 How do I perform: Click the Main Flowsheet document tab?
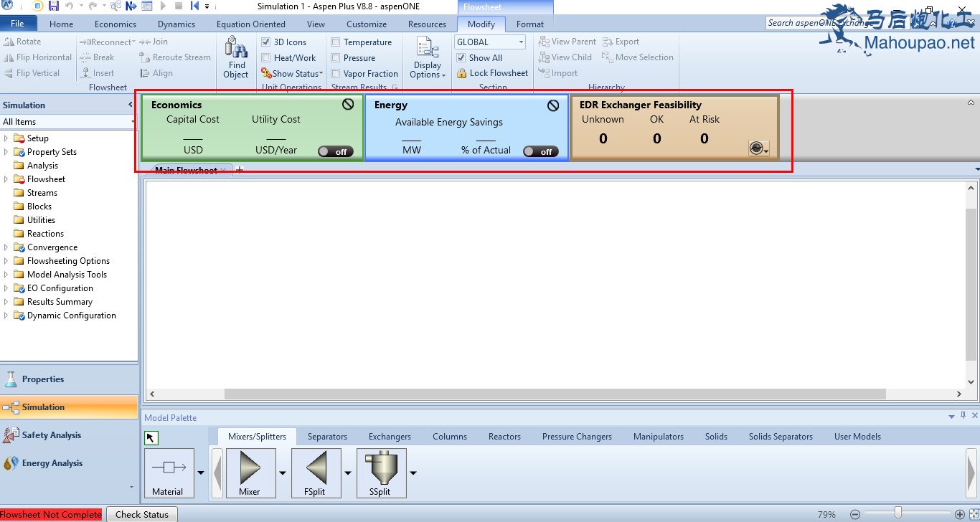(189, 170)
